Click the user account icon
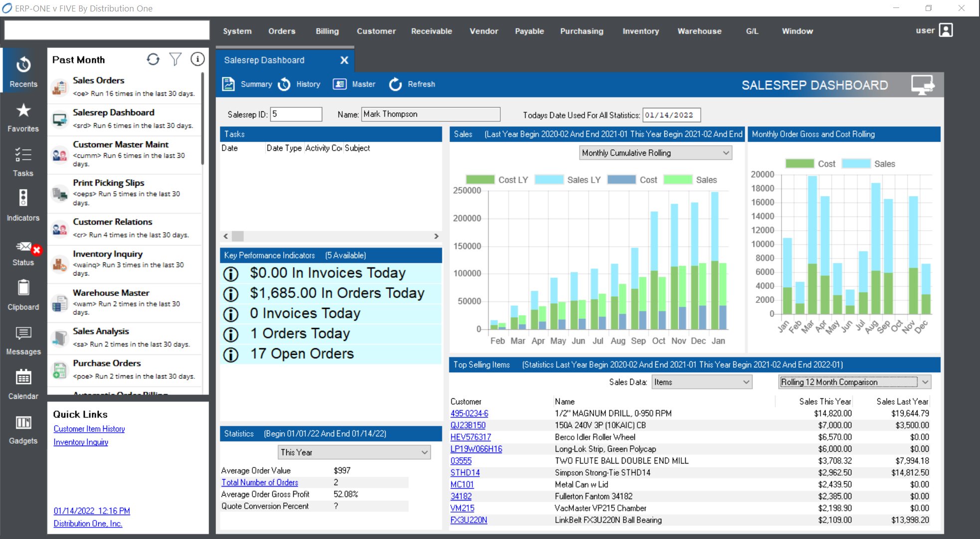The height and width of the screenshot is (539, 980). pyautogui.click(x=946, y=30)
